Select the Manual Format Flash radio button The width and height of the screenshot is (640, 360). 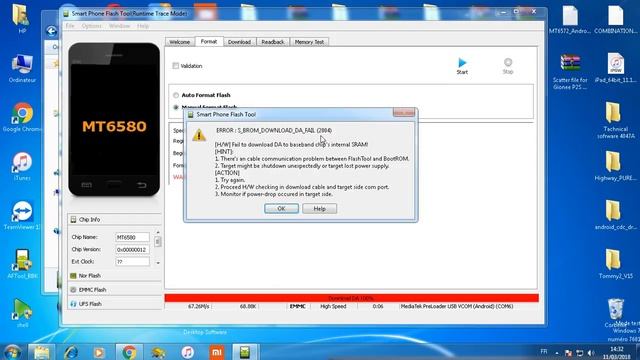pyautogui.click(x=176, y=107)
